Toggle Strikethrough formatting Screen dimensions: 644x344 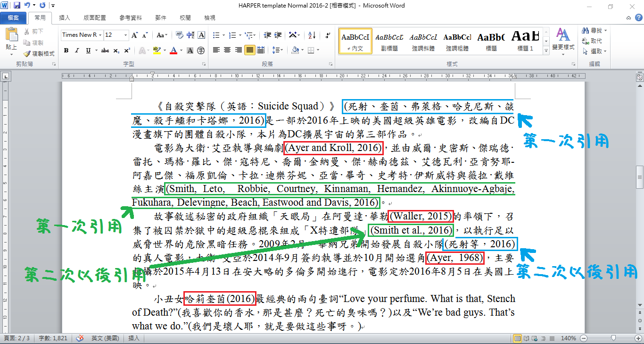[x=105, y=50]
